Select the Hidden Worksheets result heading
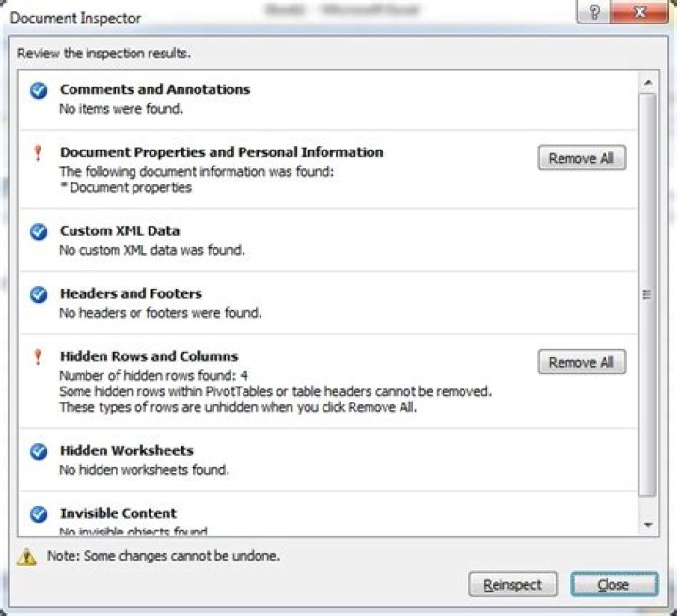The width and height of the screenshot is (677, 616). coord(127,450)
